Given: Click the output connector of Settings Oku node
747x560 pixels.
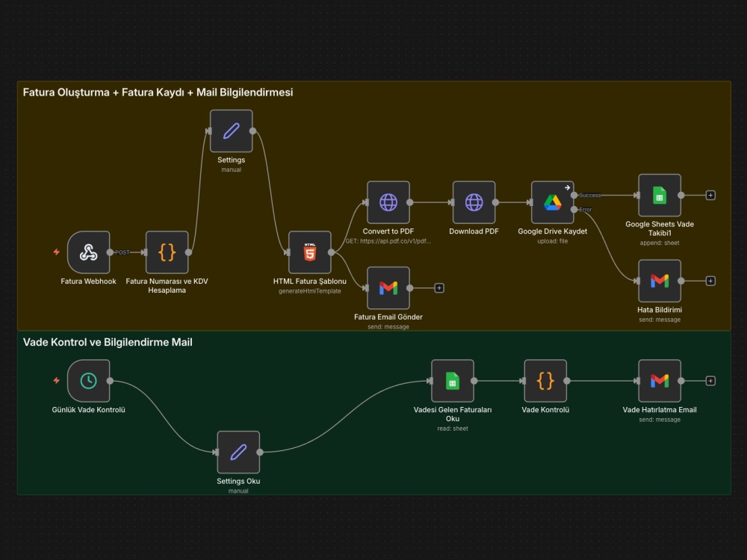Looking at the screenshot, I should click(260, 452).
